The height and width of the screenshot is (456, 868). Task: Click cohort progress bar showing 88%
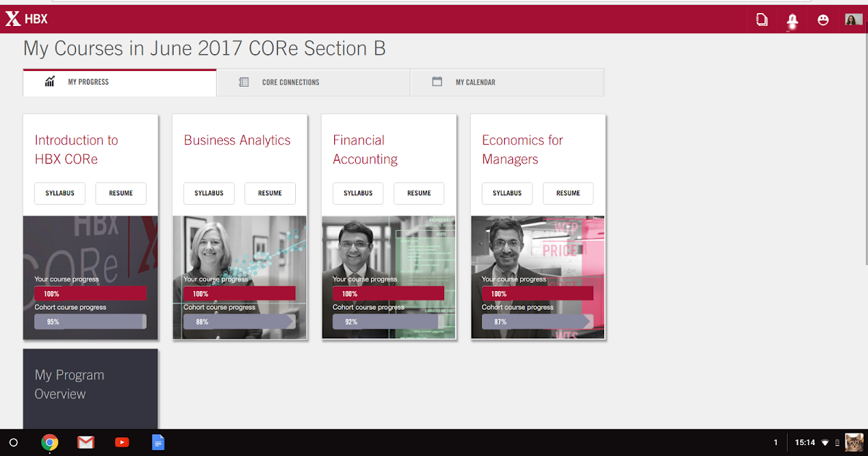[239, 321]
